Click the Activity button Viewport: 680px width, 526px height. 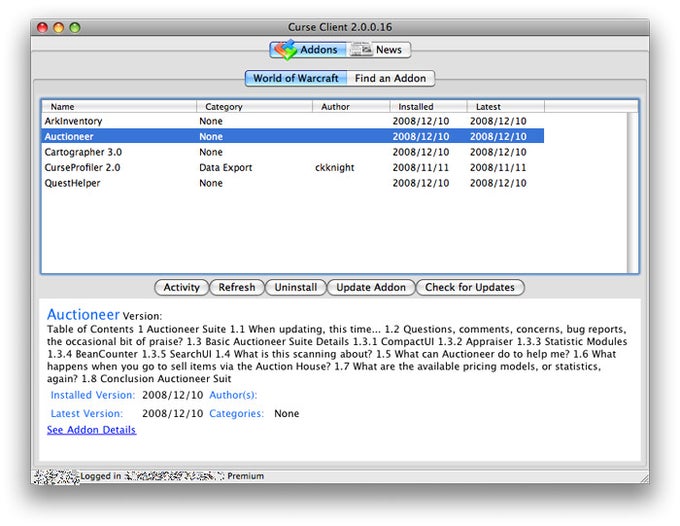(181, 288)
